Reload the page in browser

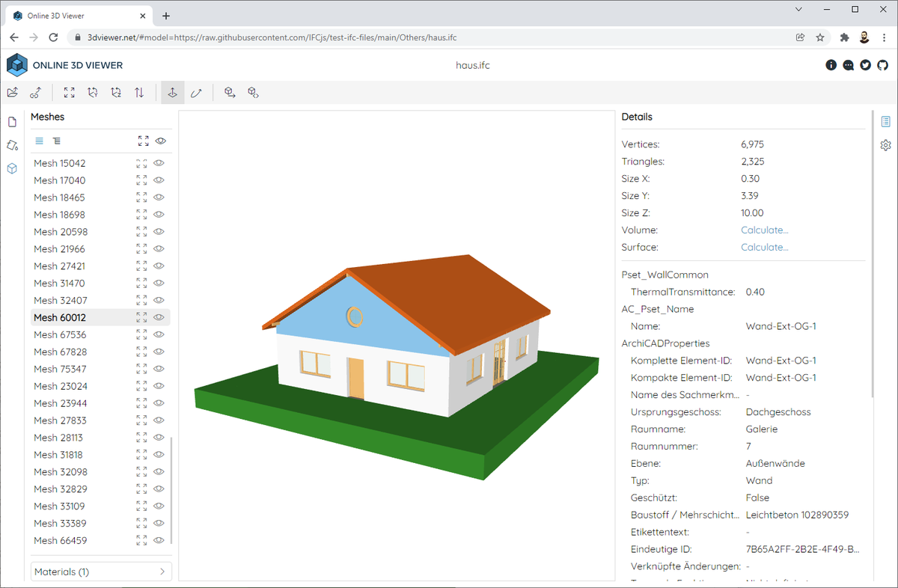click(53, 37)
